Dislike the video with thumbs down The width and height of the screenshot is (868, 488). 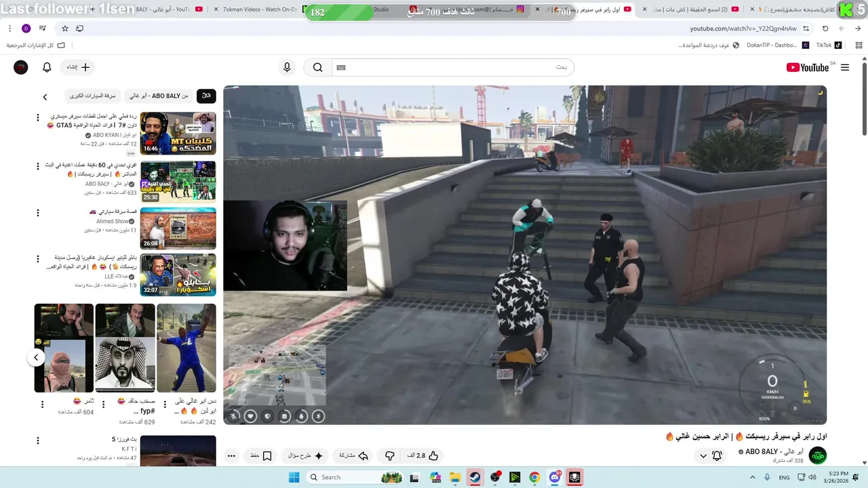(x=389, y=455)
